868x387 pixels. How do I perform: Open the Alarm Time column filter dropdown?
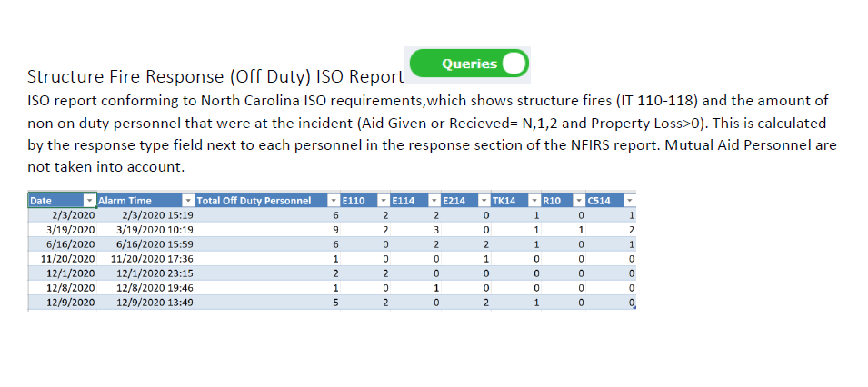click(188, 201)
